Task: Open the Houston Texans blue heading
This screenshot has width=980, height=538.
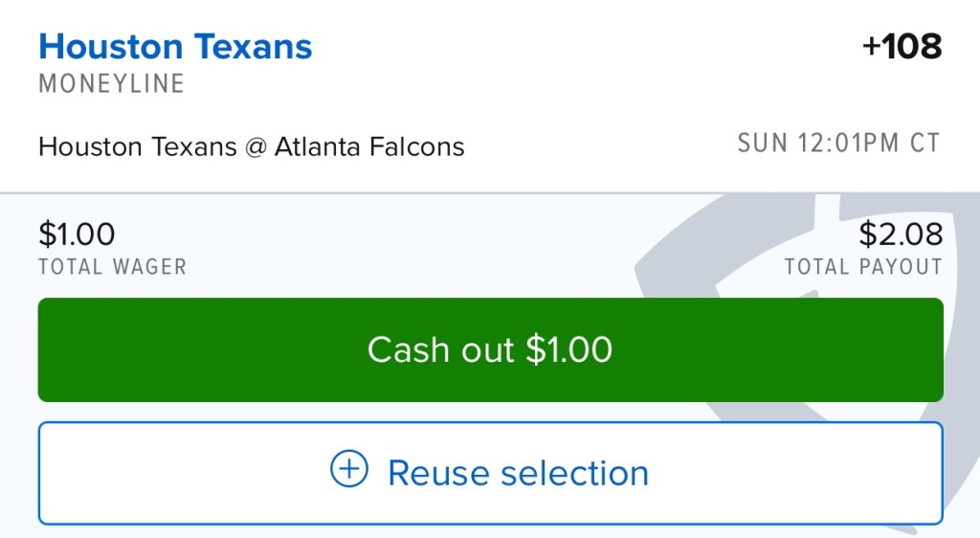Action: click(x=175, y=46)
